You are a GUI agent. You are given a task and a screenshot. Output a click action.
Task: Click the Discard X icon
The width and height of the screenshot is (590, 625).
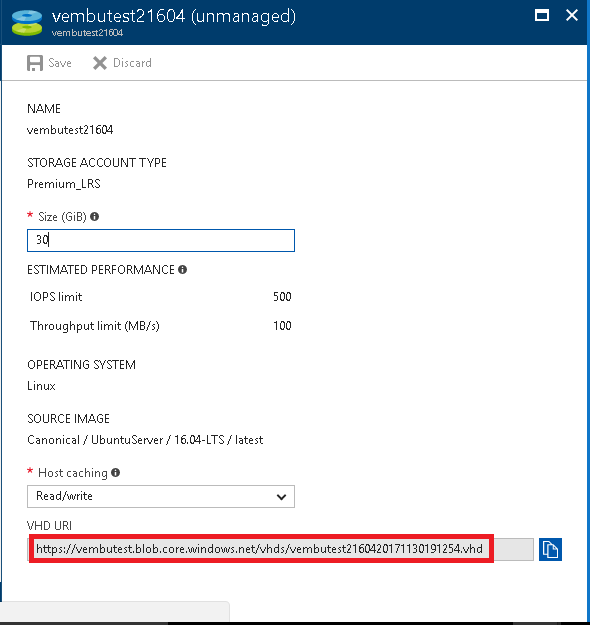(100, 63)
